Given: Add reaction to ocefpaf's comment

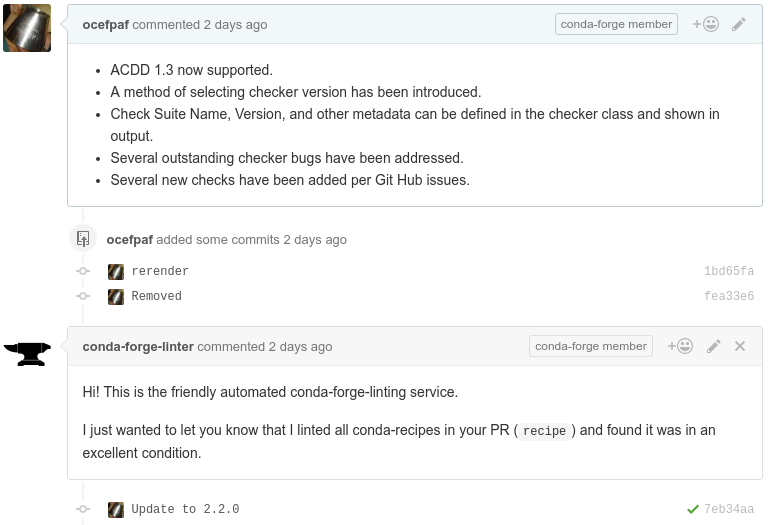Looking at the screenshot, I should click(705, 24).
